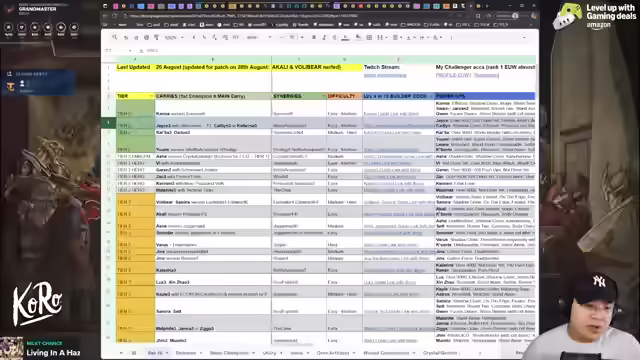The width and height of the screenshot is (640, 360).
Task: Click the undo arrow in Sheets toolbar
Action: pos(126,38)
